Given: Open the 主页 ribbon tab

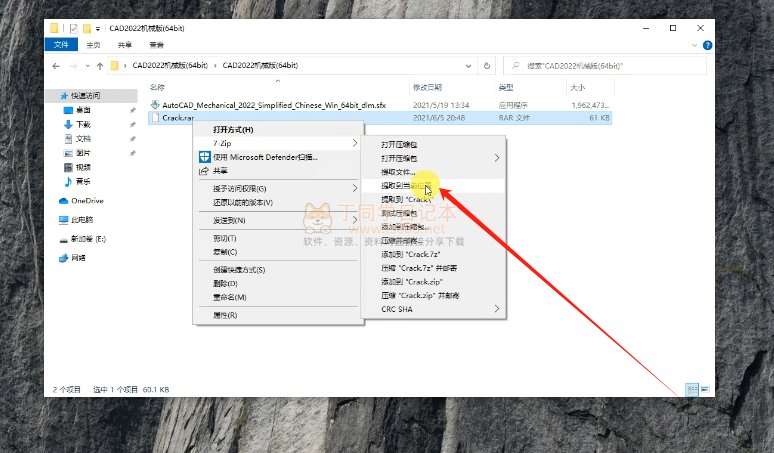Looking at the screenshot, I should click(93, 45).
